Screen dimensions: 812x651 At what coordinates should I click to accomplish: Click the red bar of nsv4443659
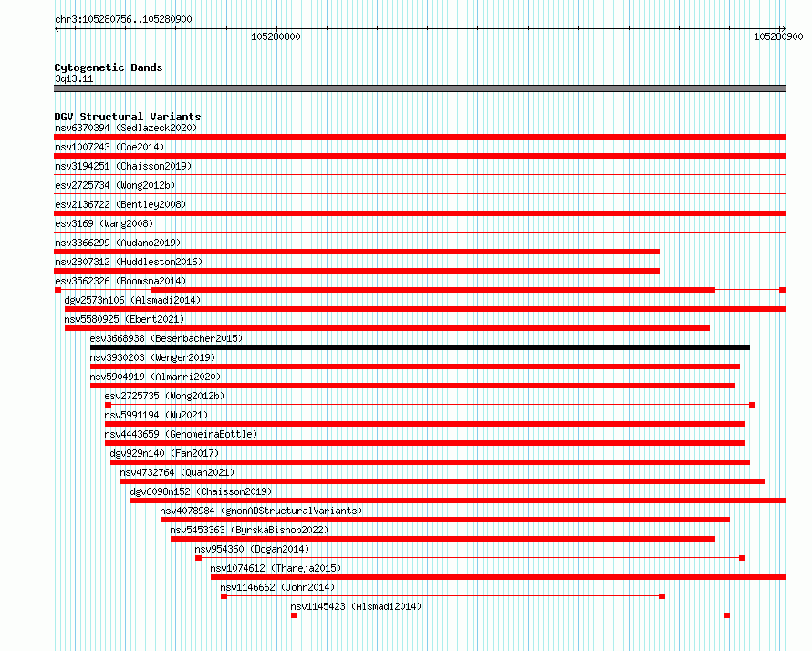[x=425, y=443]
